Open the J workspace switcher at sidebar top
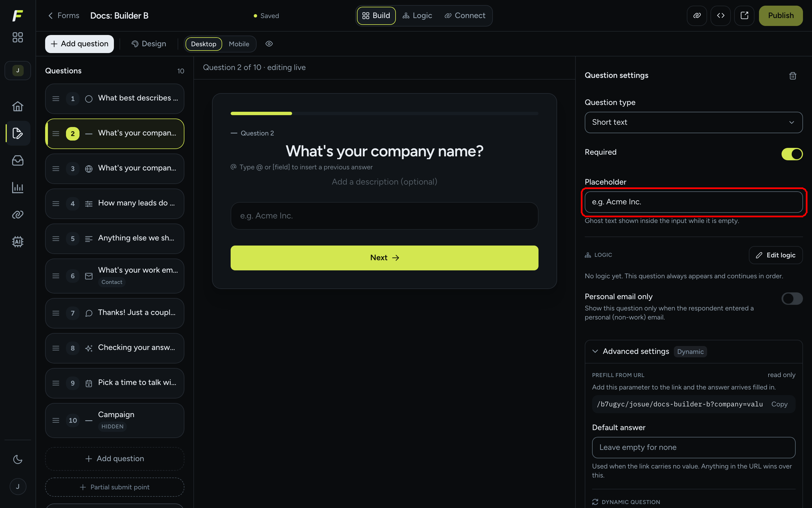The image size is (812, 508). point(17,70)
